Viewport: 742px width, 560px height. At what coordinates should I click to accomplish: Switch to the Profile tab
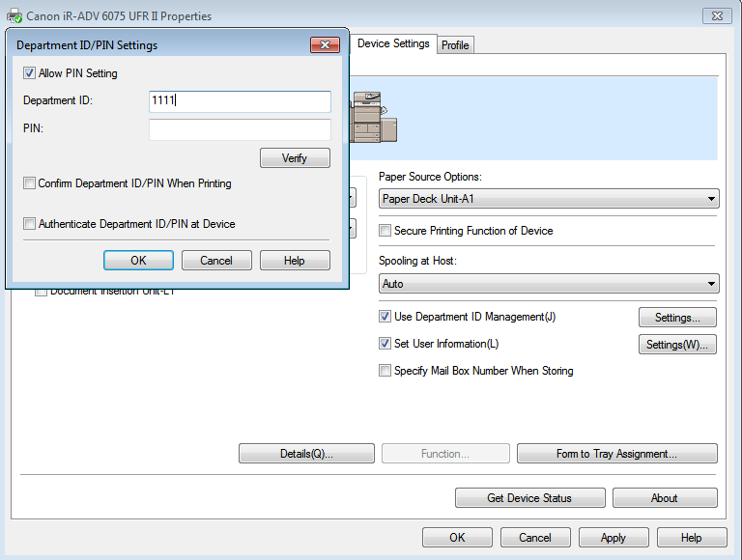pyautogui.click(x=455, y=45)
